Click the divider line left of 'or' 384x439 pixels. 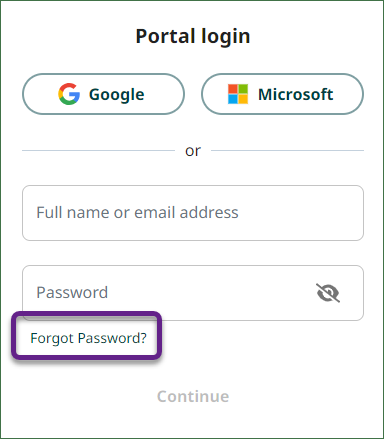(98, 150)
